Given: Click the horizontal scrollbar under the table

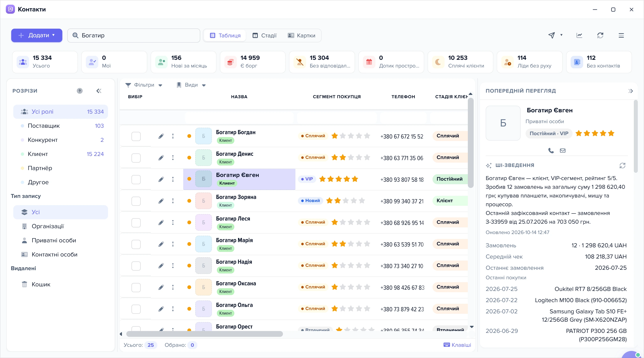Looking at the screenshot, I should tap(204, 334).
